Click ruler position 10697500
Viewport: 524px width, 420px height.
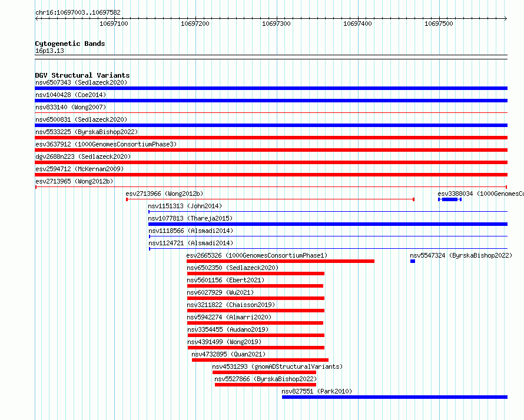[439, 24]
